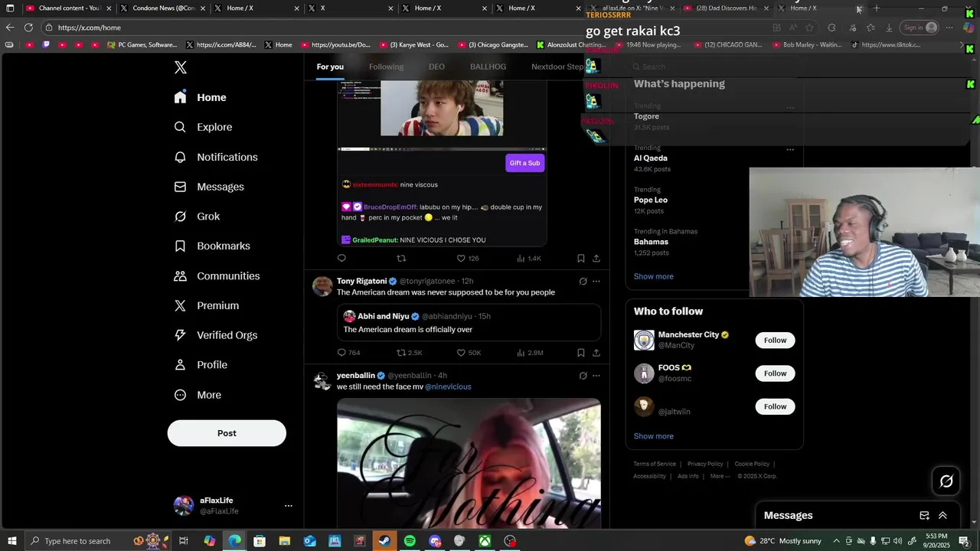Play the yeenballin video thumbnail
This screenshot has height=551, width=980.
click(x=469, y=463)
